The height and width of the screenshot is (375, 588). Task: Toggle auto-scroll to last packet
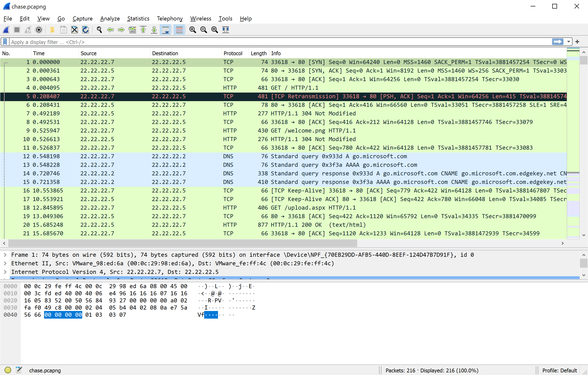[165, 30]
